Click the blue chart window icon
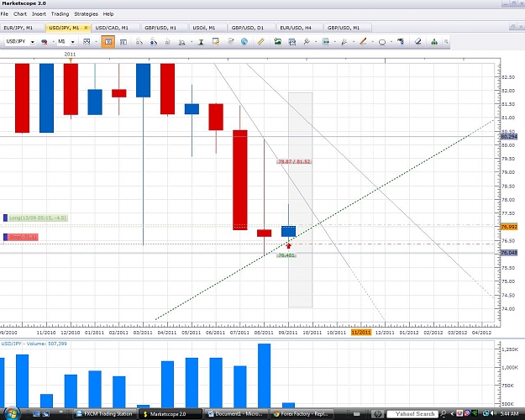The image size is (525, 420). click(x=292, y=42)
